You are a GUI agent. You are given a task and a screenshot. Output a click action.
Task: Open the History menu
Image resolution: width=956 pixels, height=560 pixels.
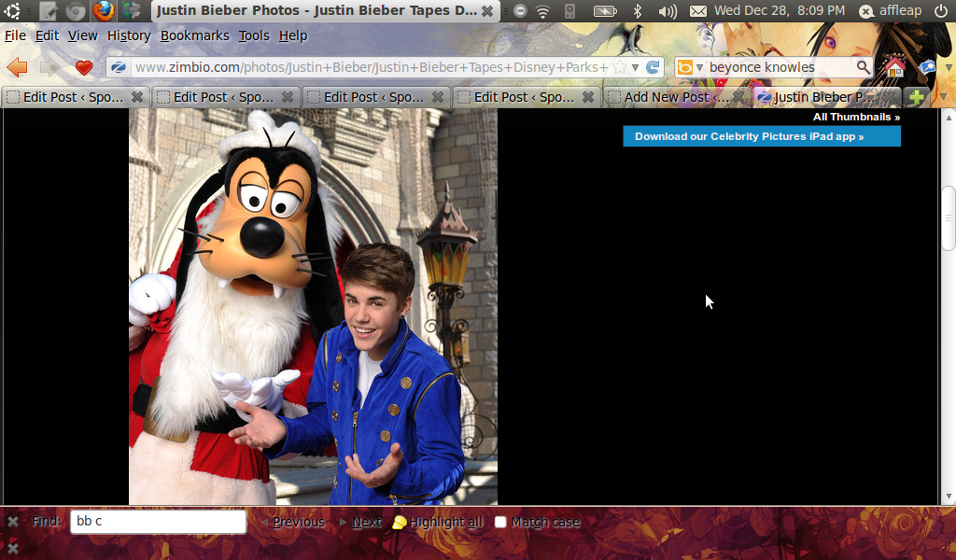click(x=129, y=36)
